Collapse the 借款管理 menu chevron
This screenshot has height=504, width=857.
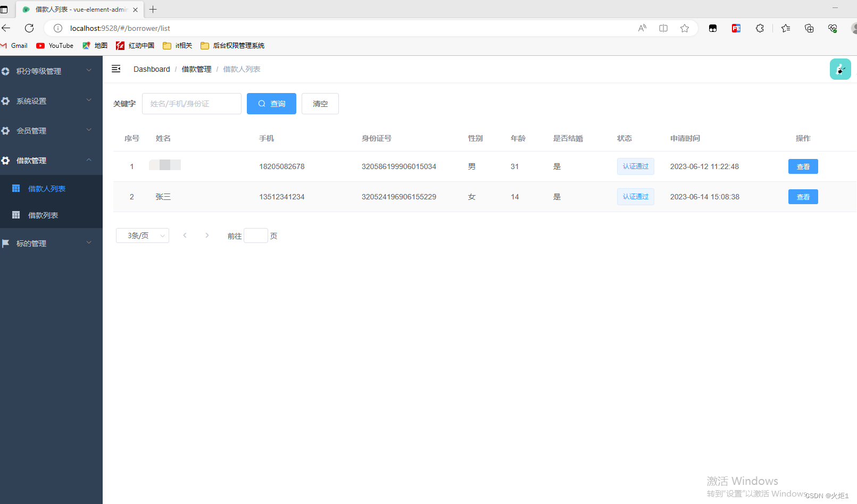89,159
